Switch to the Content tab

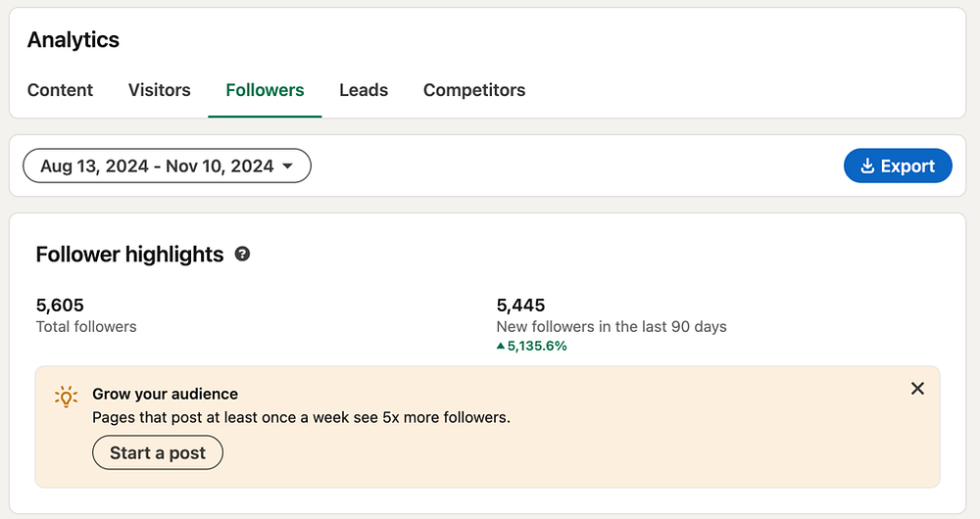click(60, 90)
